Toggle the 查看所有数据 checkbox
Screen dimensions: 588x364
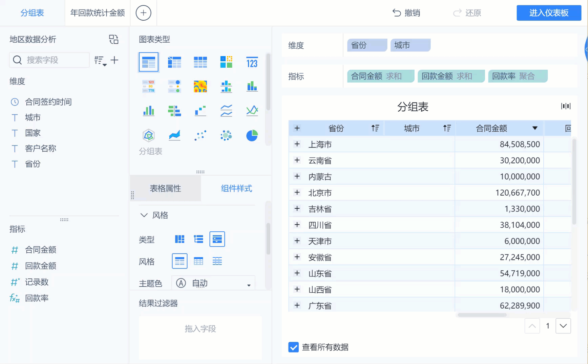point(293,347)
